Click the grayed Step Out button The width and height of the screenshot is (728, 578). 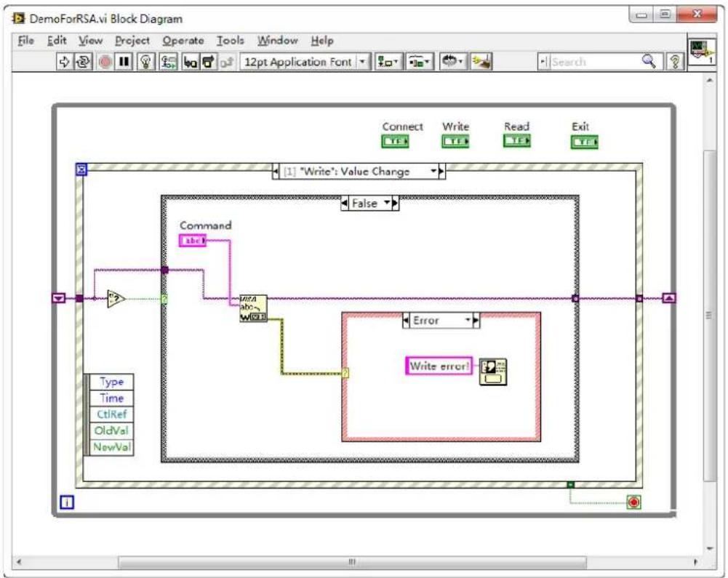click(226, 62)
